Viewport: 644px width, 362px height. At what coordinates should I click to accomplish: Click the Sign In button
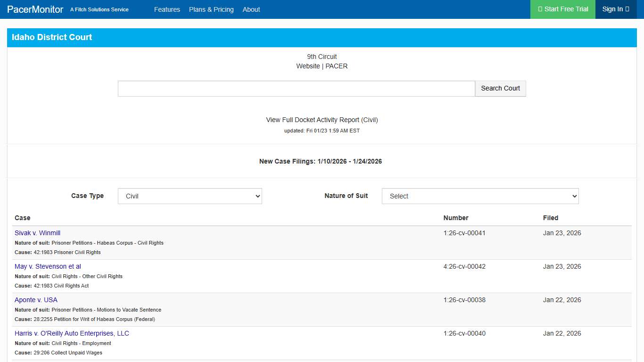616,9
